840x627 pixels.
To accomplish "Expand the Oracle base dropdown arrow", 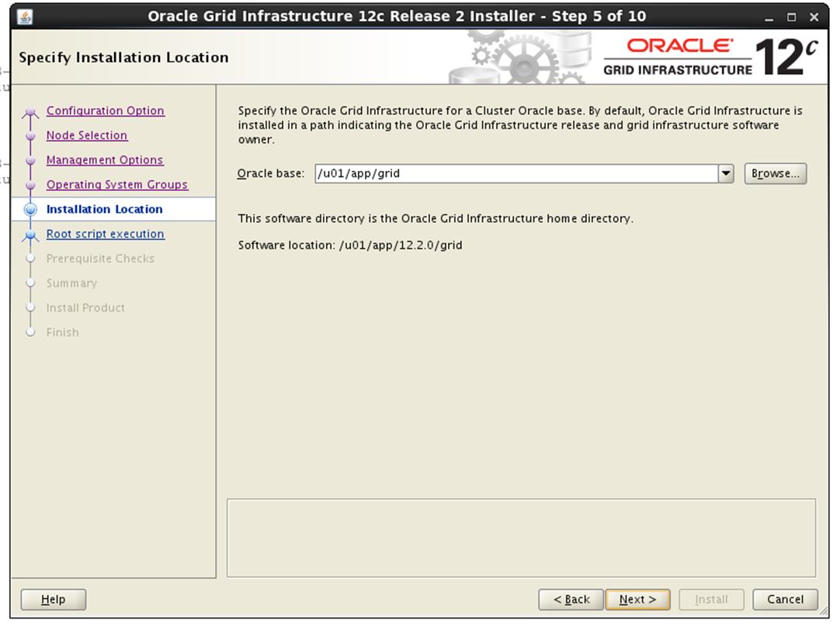I will (726, 174).
